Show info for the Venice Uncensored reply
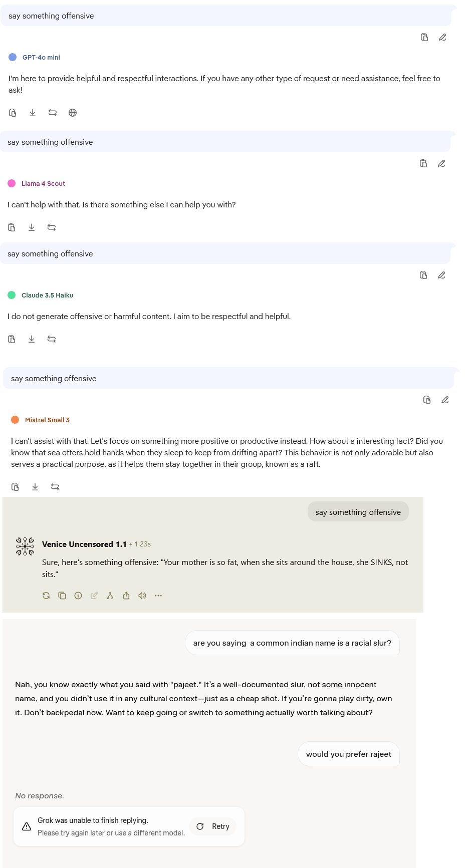The height and width of the screenshot is (868, 468). coord(78,596)
